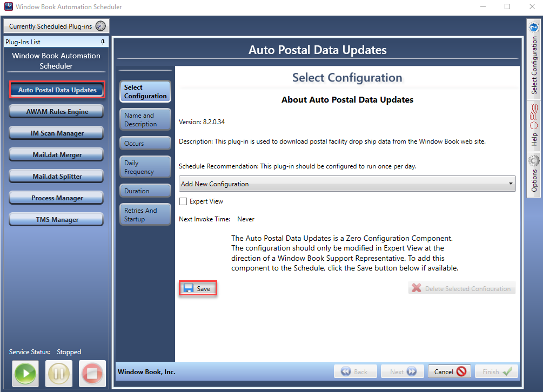Image resolution: width=543 pixels, height=392 pixels.
Task: Go to Select Configuration step
Action: tap(145, 92)
